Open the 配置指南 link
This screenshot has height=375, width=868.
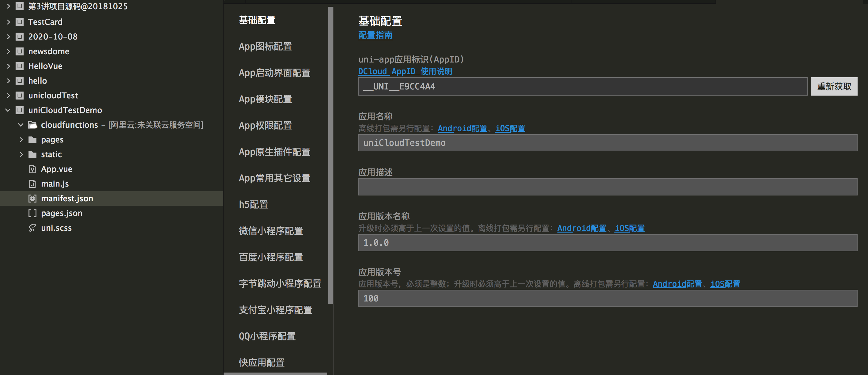point(375,35)
